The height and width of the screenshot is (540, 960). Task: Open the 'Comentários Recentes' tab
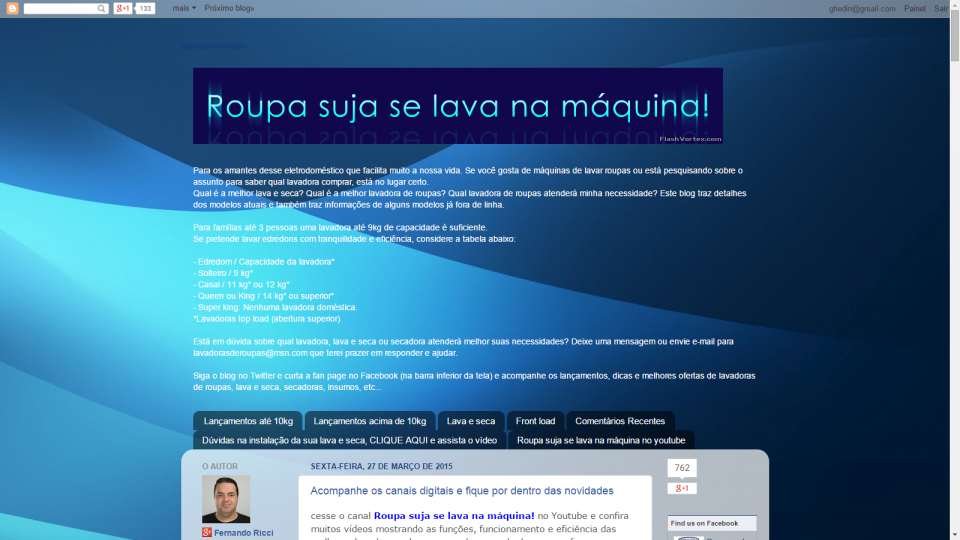620,421
